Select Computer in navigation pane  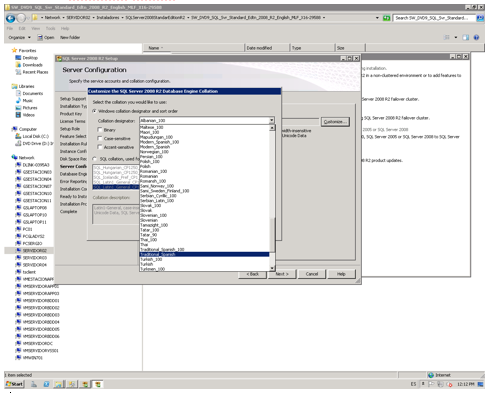pyautogui.click(x=25, y=129)
